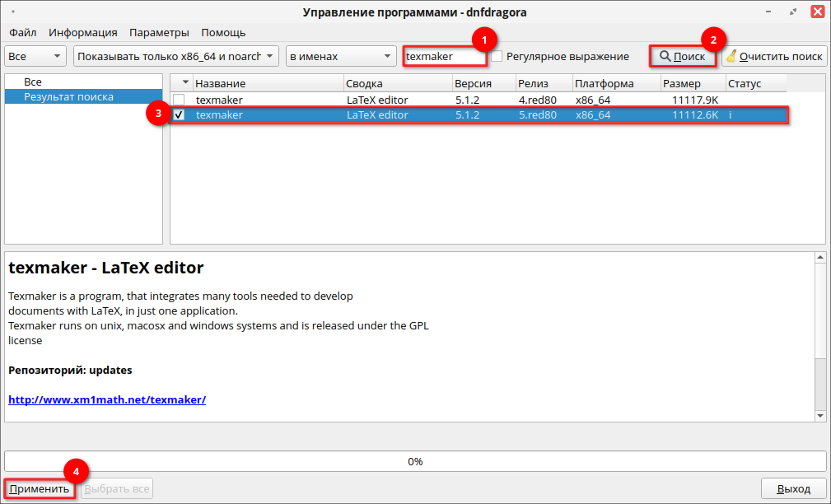The width and height of the screenshot is (831, 504).
Task: Click the Очистить поиск button
Action: coord(774,56)
